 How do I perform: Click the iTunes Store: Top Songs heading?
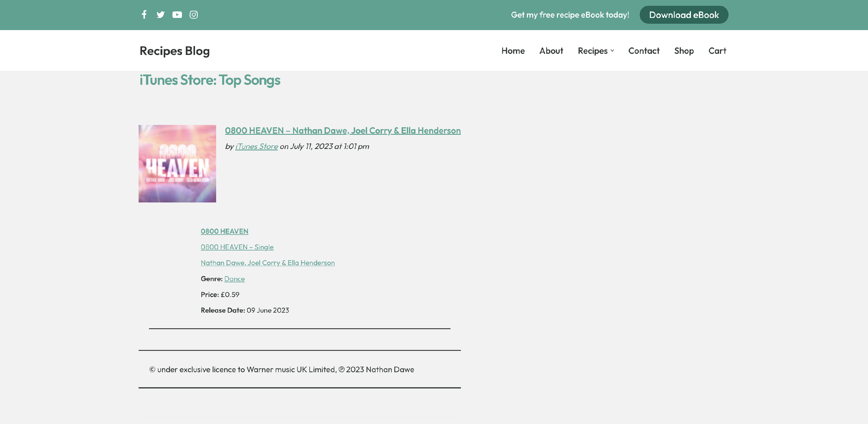pos(209,80)
